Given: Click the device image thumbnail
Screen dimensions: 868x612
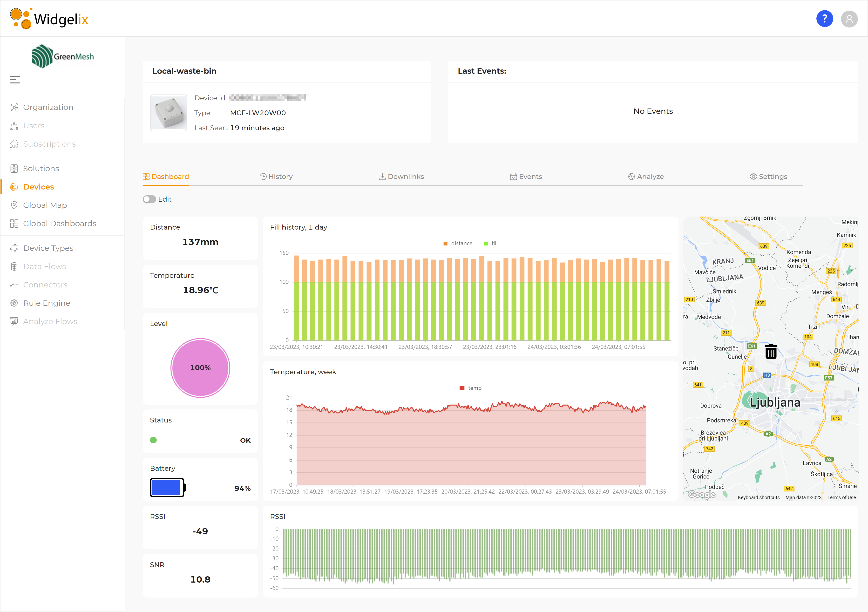Looking at the screenshot, I should (x=169, y=113).
